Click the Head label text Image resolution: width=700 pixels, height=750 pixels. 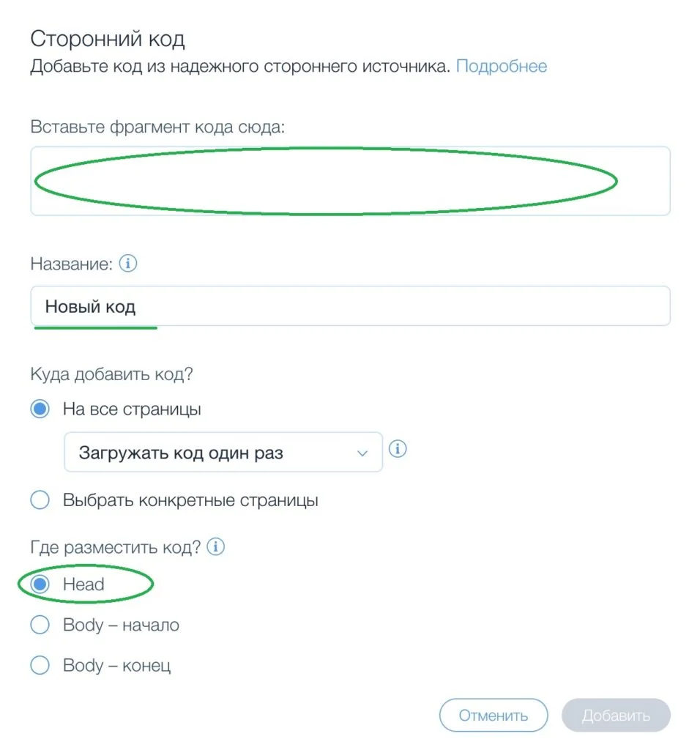click(x=83, y=584)
